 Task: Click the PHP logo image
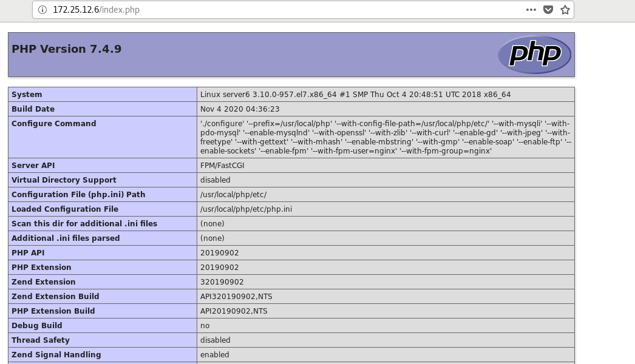click(534, 55)
